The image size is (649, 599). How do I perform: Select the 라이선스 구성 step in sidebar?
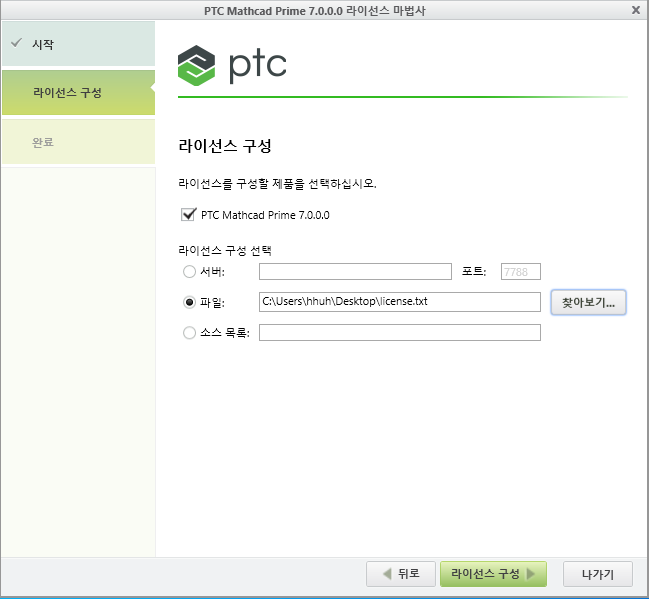point(79,92)
